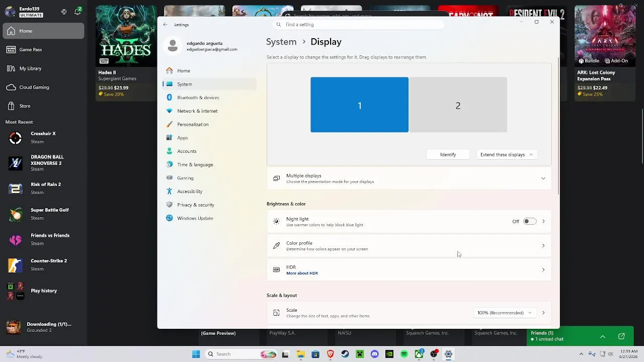Image resolution: width=644 pixels, height=362 pixels.
Task: Click System in the breadcrumb
Action: 281,42
